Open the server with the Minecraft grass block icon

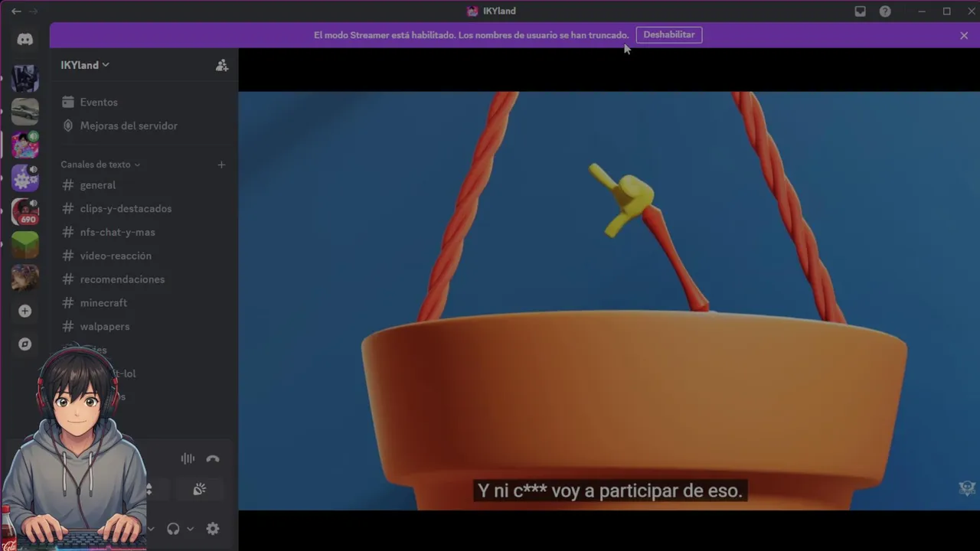25,245
